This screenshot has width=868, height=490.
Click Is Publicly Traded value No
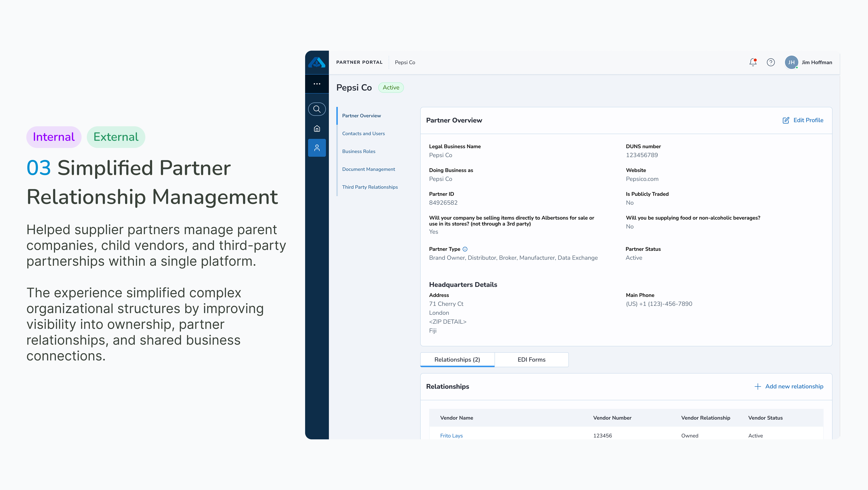(x=630, y=203)
